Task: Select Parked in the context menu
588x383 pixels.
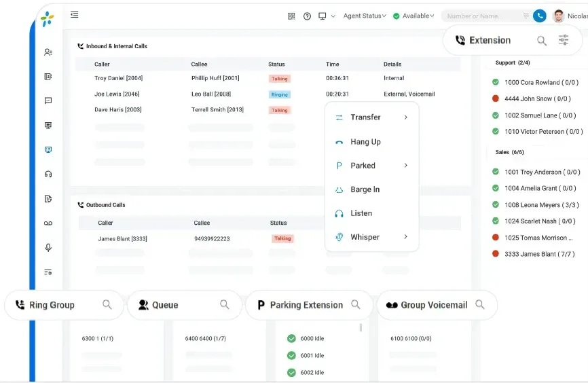Action: [x=371, y=166]
